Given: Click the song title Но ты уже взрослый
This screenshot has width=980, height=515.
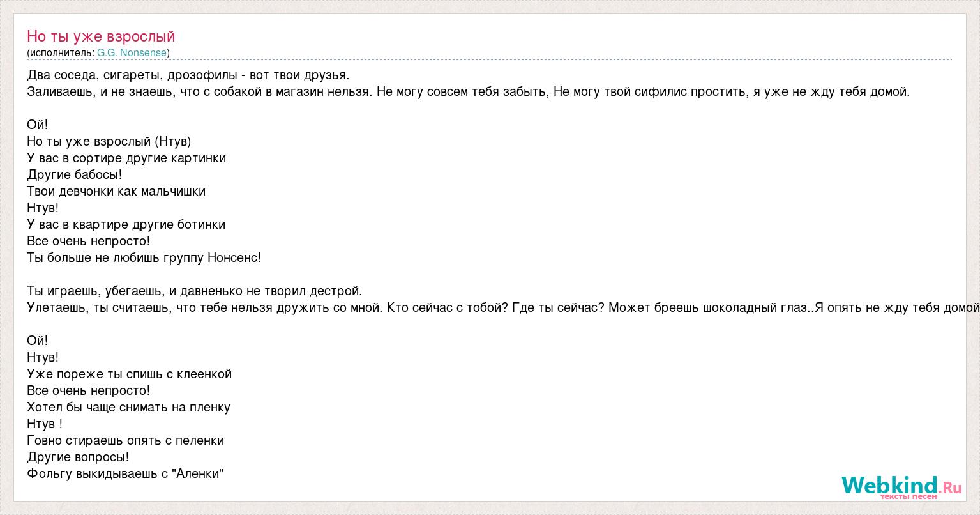Looking at the screenshot, I should coord(101,36).
